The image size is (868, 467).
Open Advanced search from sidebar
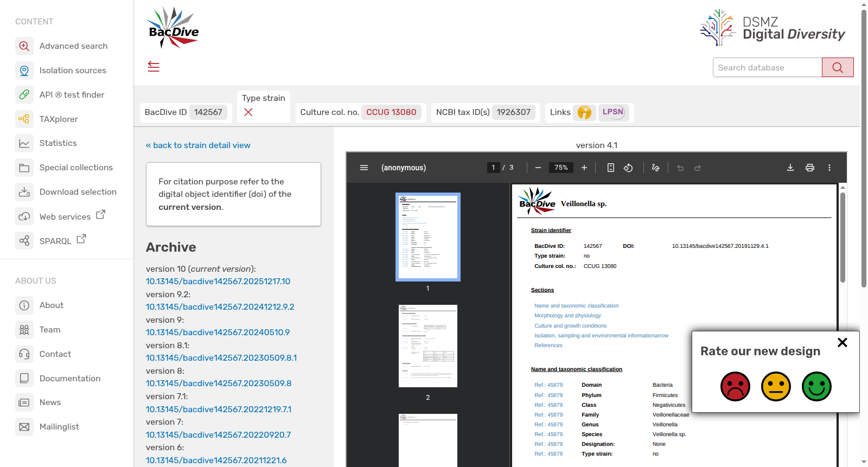62,46
